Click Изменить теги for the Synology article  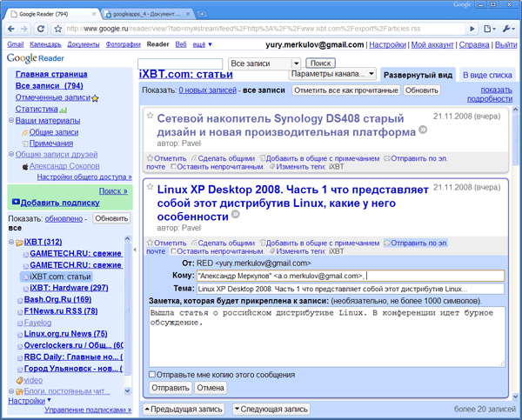click(298, 167)
